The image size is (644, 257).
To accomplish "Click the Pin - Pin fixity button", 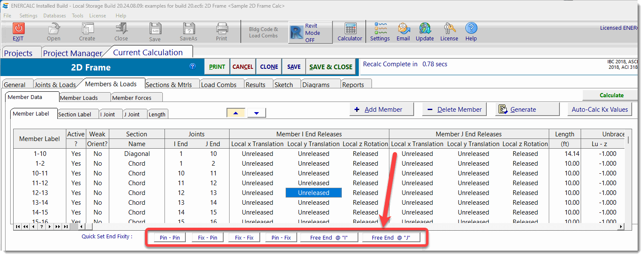I will pos(169,237).
